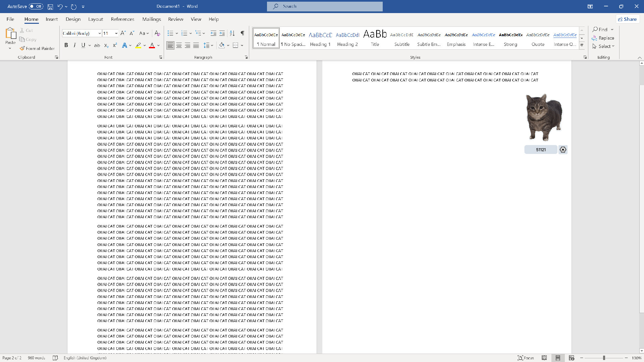Select the Format Painter tool
The height and width of the screenshot is (362, 644).
coord(37,48)
